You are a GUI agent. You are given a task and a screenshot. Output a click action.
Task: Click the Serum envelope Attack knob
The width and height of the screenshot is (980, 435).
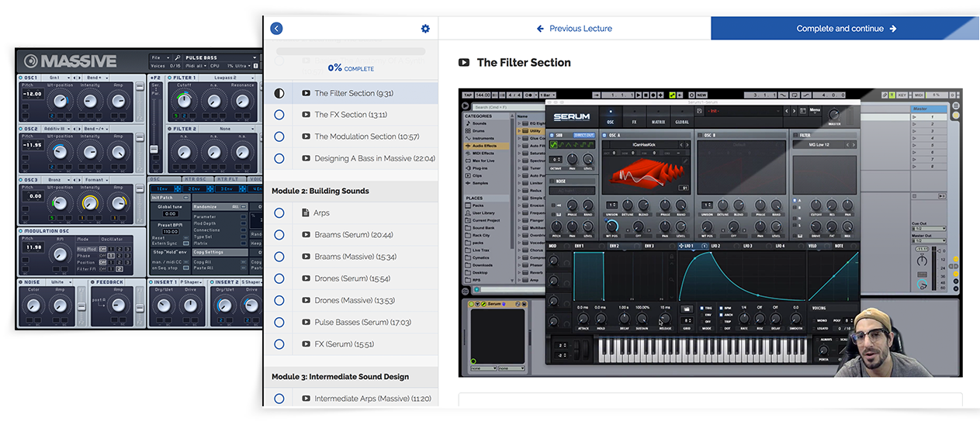click(x=583, y=319)
